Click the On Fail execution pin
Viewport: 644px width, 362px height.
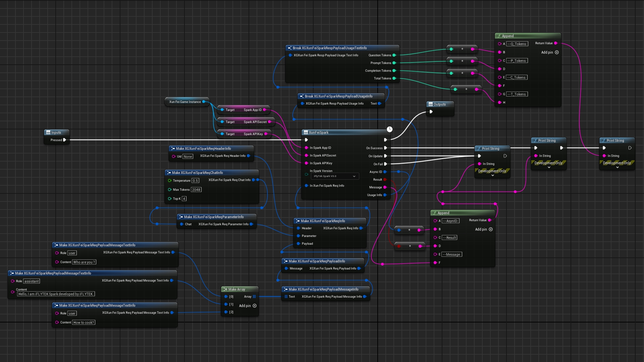[x=385, y=164]
